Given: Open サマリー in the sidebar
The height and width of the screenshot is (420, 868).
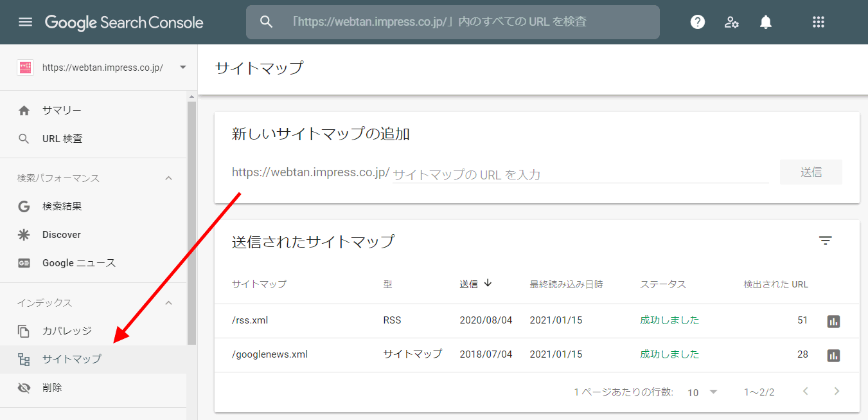Looking at the screenshot, I should [x=93, y=111].
